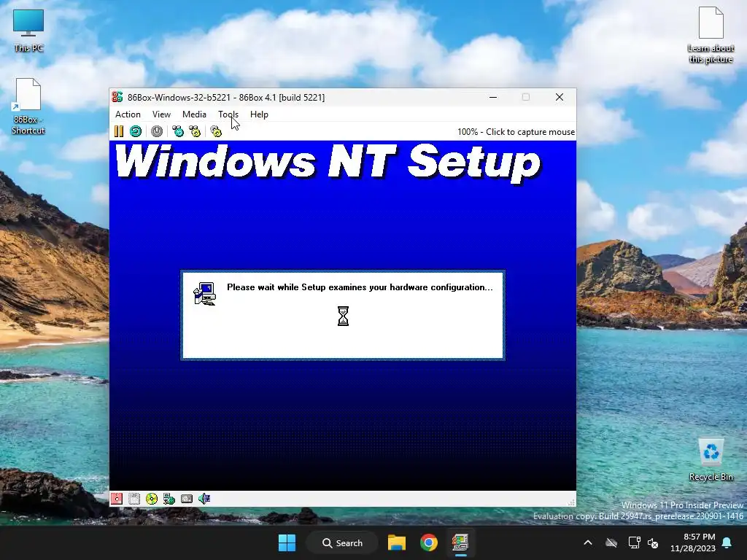Click the muted volume tray icon
The image size is (747, 560).
click(x=653, y=542)
